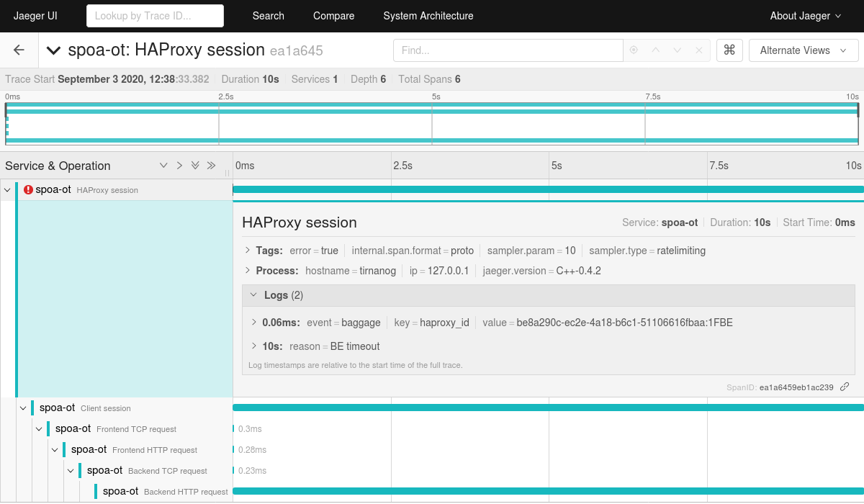Expand the Tags section
The width and height of the screenshot is (864, 504).
pos(248,251)
